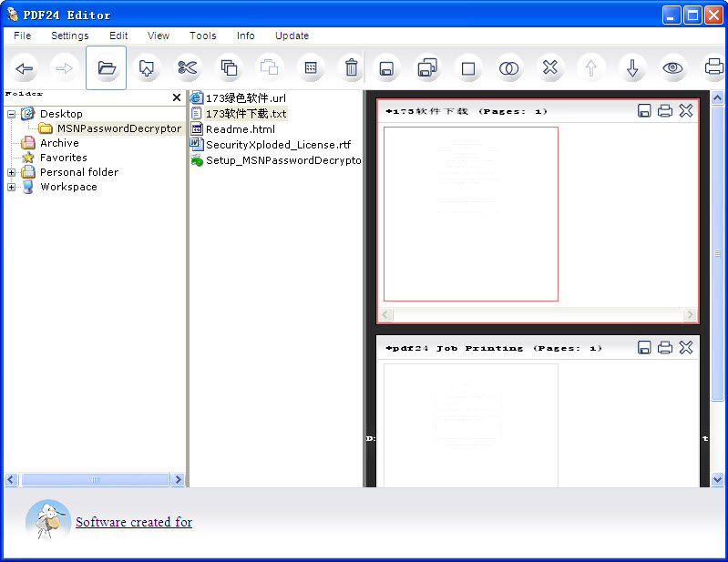Click the move down arrow icon

(x=631, y=68)
